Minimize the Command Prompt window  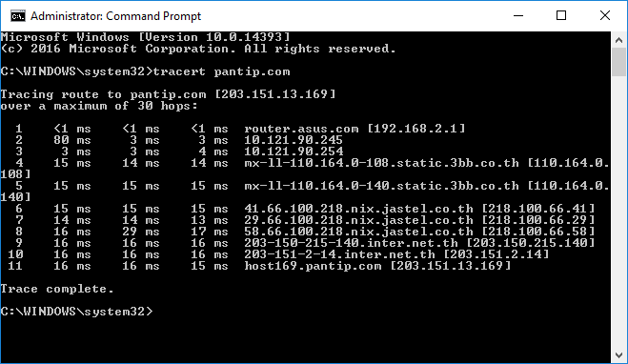point(518,16)
